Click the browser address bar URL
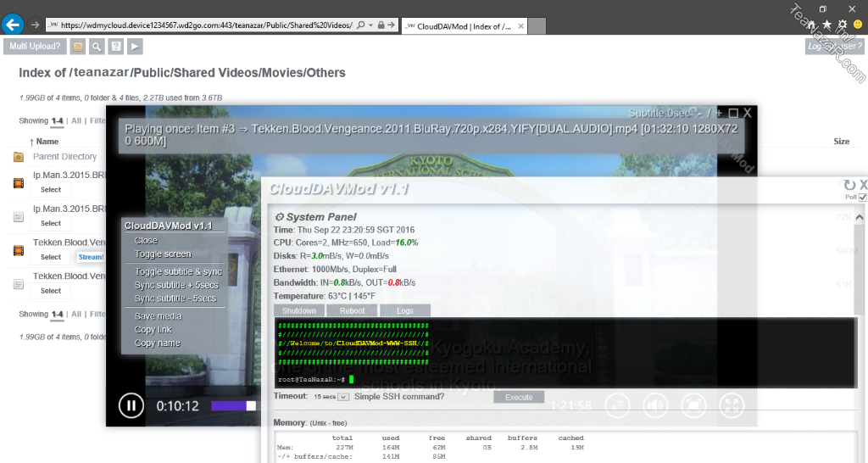Image resolution: width=868 pixels, height=463 pixels. 206,25
